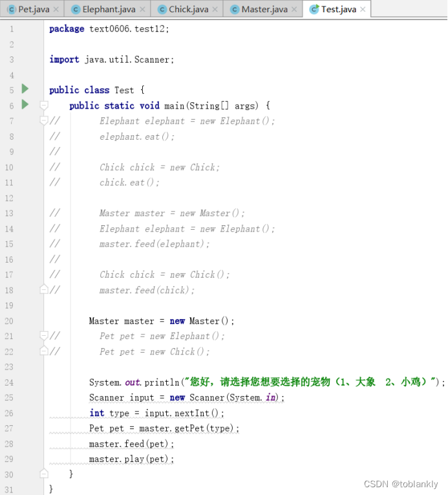This screenshot has width=448, height=495.
Task: Click line number 20 in the gutter
Action: tap(9, 321)
